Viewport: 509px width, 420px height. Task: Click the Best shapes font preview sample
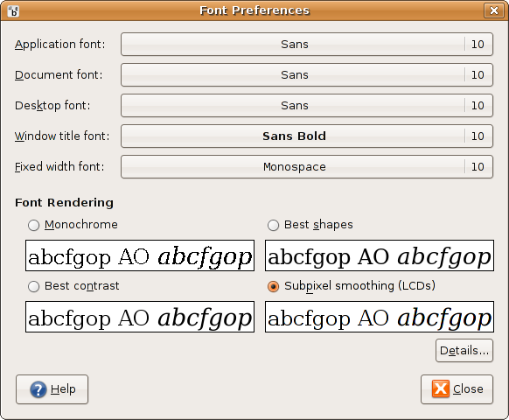[x=380, y=255]
